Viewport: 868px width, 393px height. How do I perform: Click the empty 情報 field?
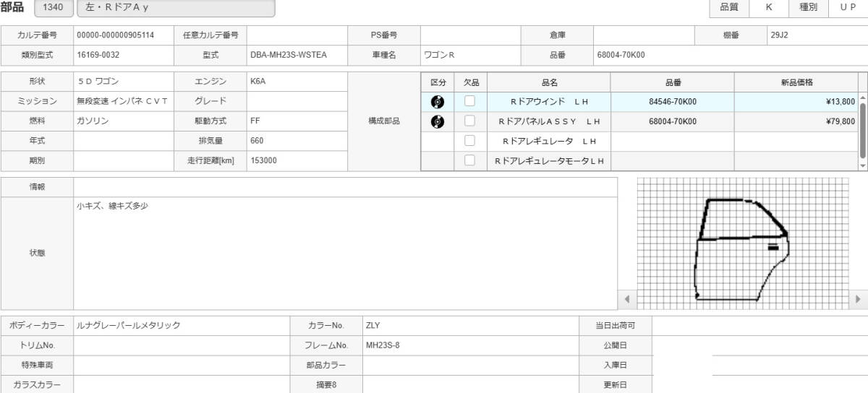point(346,186)
